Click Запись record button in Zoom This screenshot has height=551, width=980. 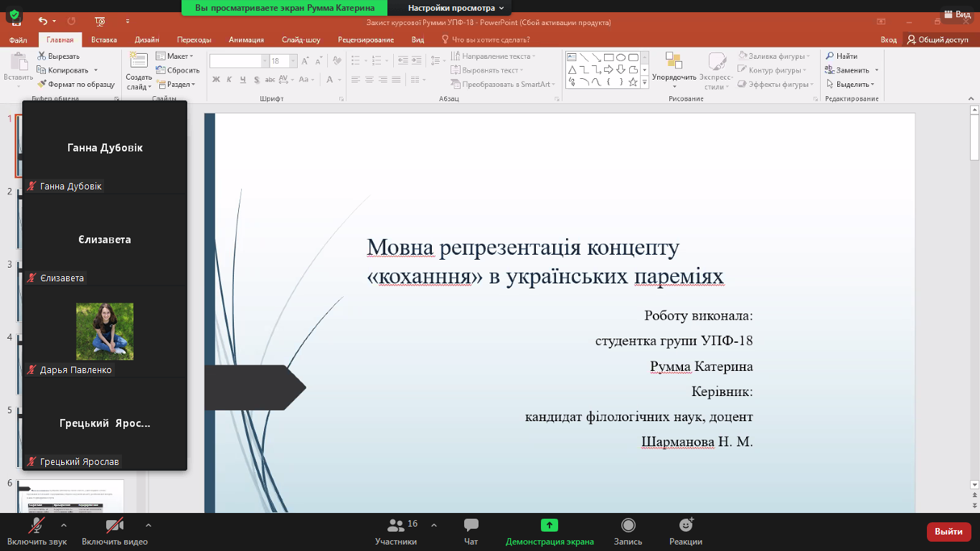628,531
